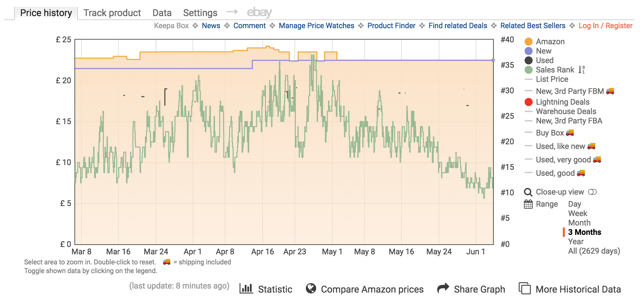Toggle the Sales Rank green legend dot
Image resolution: width=644 pixels, height=304 pixels.
(529, 70)
